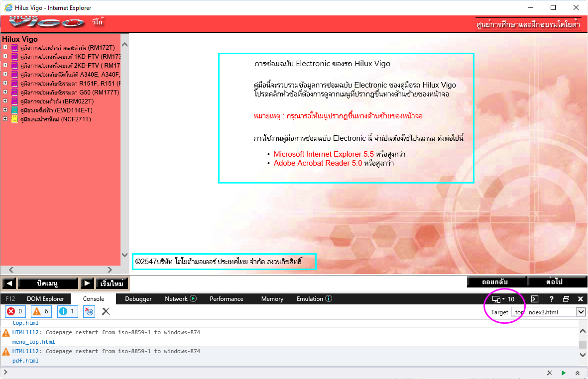Open the NCF271T manual entry
Viewport: 588px width, 379px height.
pyautogui.click(x=55, y=119)
